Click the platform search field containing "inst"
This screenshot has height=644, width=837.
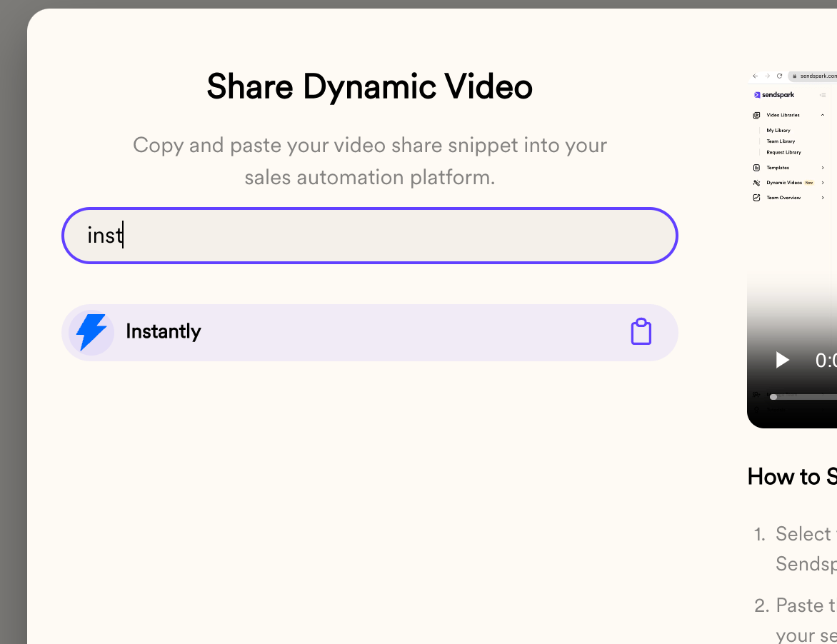(369, 236)
